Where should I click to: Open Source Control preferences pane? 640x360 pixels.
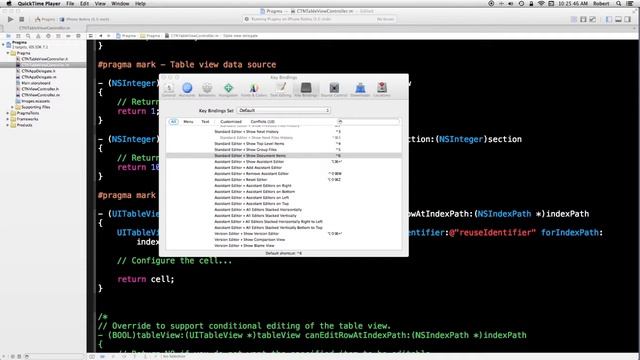(x=334, y=90)
